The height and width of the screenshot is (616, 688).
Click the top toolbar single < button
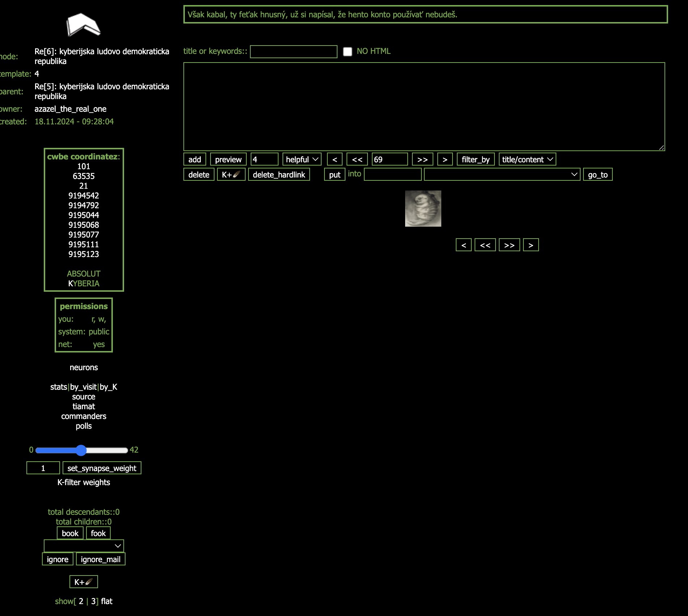pyautogui.click(x=335, y=159)
